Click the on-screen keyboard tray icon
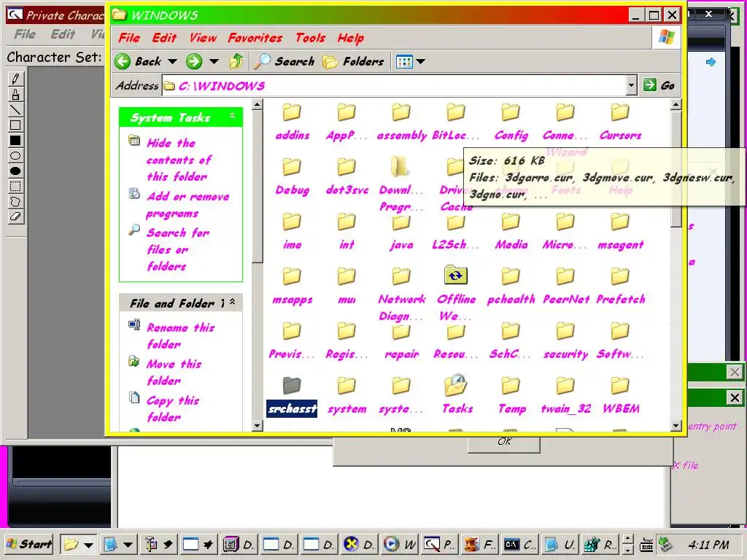The width and height of the screenshot is (747, 560). coord(646,544)
